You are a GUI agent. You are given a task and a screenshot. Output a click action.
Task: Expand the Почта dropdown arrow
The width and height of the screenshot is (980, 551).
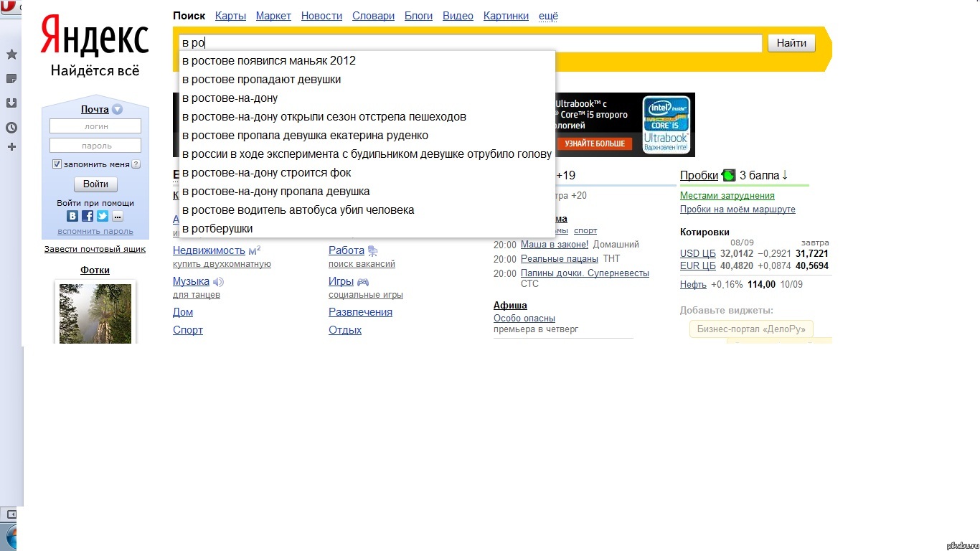[118, 110]
